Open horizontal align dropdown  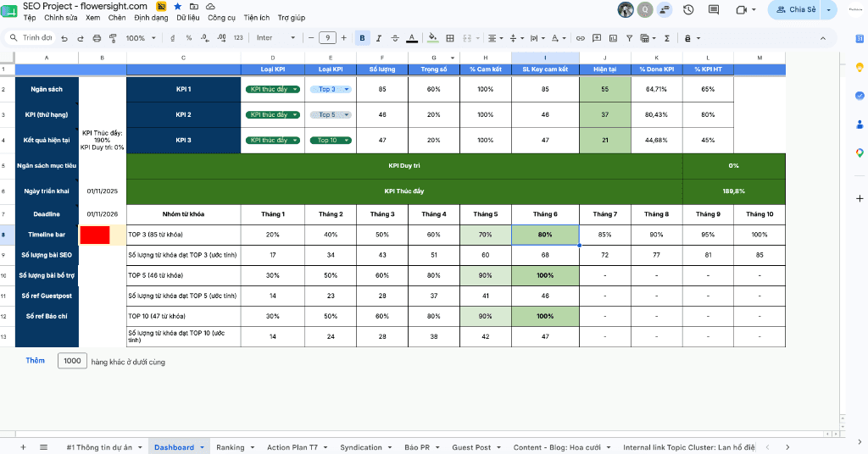coord(495,38)
